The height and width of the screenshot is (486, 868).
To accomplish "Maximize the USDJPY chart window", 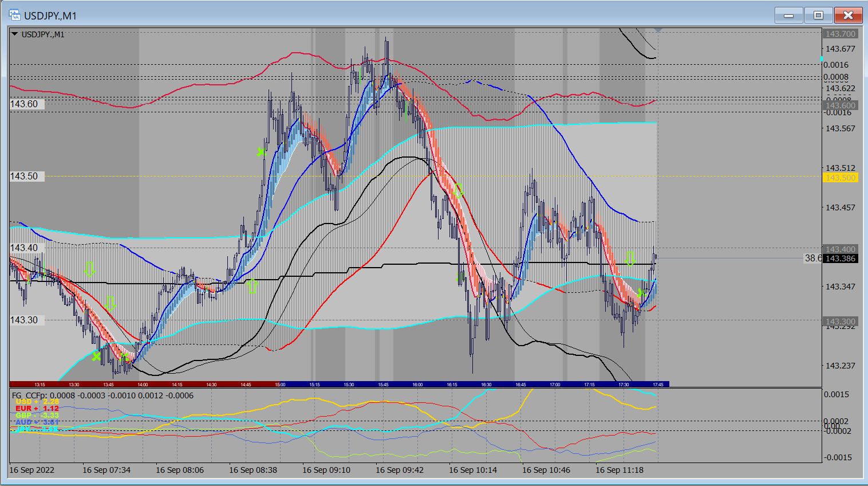I will click(x=818, y=15).
